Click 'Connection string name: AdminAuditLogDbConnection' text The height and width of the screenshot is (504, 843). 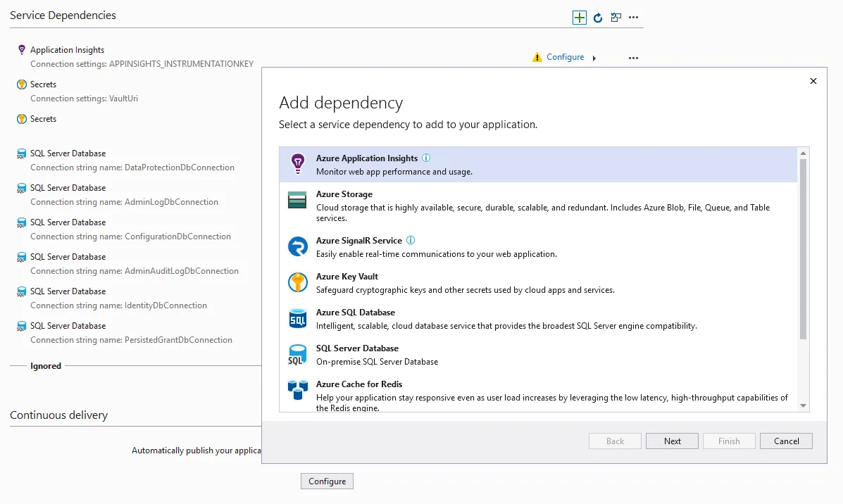tap(135, 271)
